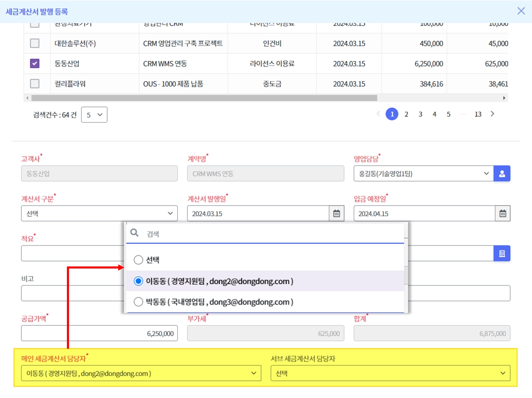532x398 pixels.
Task: Open the 영업담당 dropdown 홍길동(기술영업1팀)
Action: (424, 174)
